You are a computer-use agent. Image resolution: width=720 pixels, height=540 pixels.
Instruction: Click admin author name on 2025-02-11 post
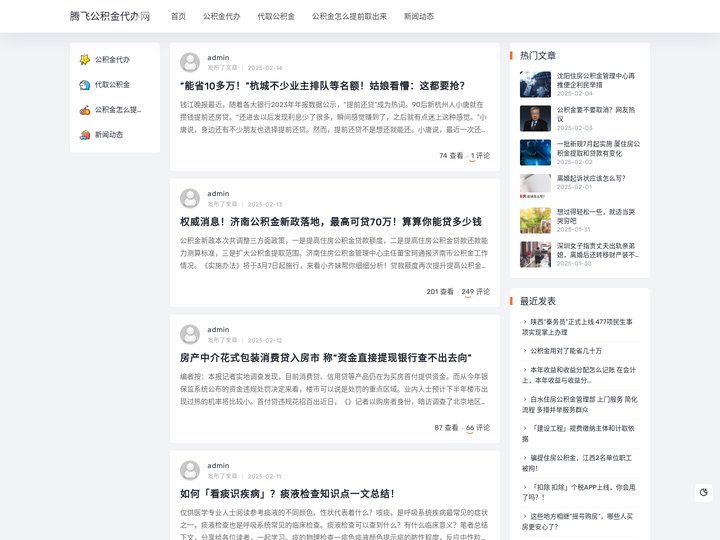218,465
